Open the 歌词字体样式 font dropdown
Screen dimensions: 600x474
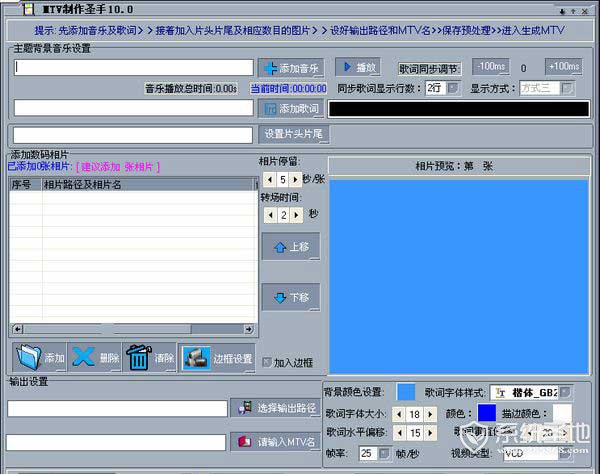coord(565,392)
